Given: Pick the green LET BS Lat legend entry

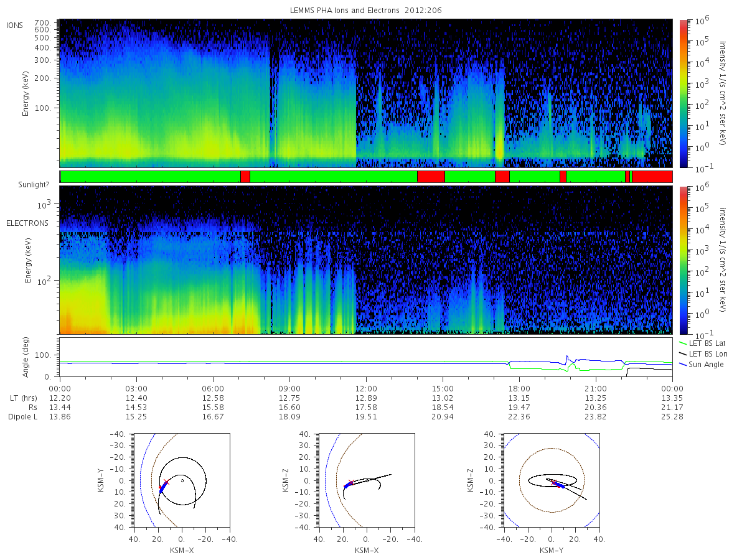Looking at the screenshot, I should point(704,343).
